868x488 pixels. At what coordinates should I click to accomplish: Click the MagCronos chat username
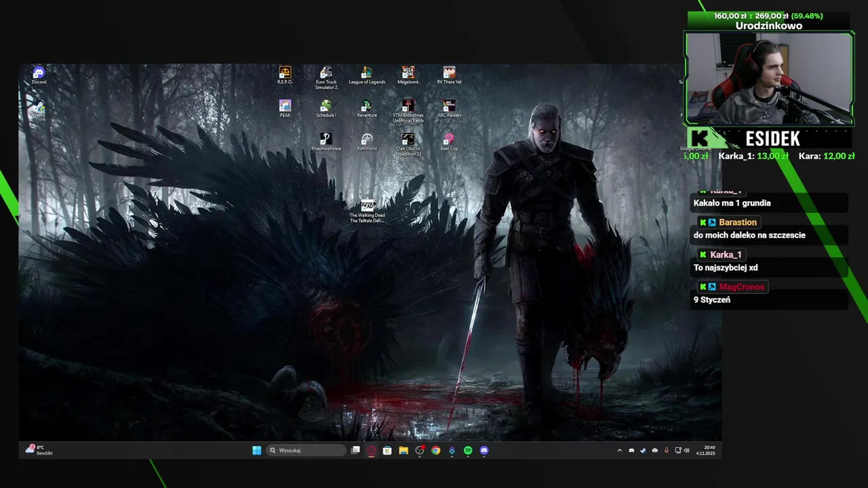[742, 287]
